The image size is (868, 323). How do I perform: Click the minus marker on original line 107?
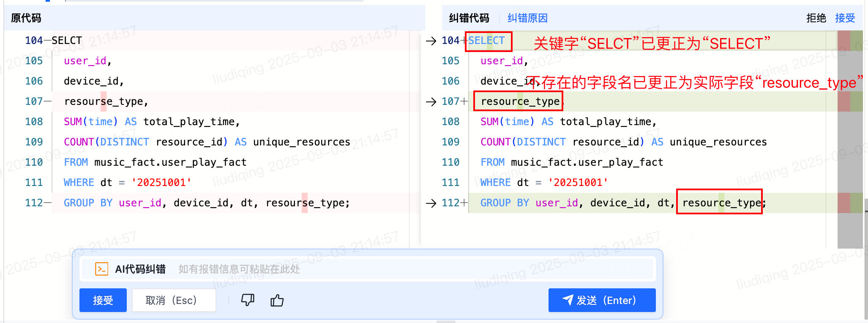47,101
